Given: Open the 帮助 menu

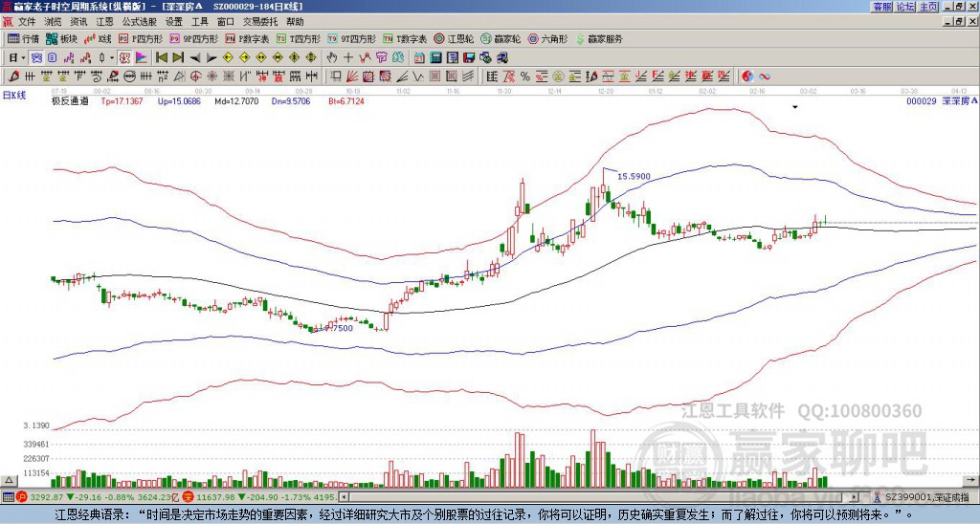Looking at the screenshot, I should point(295,22).
